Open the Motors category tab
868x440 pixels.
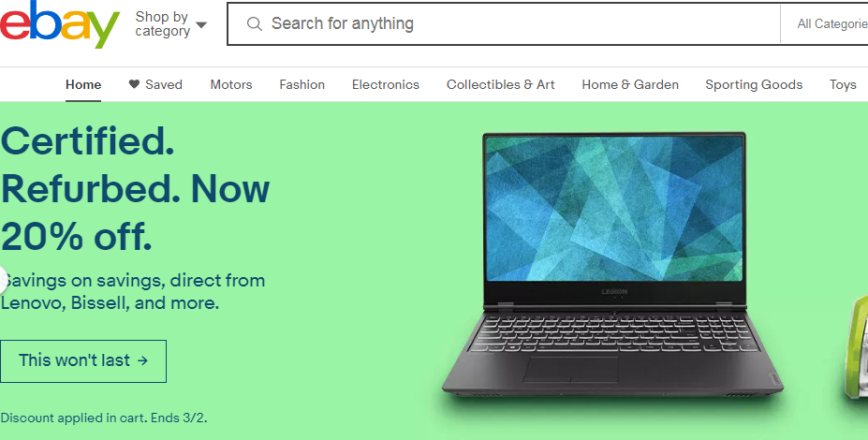point(231,84)
